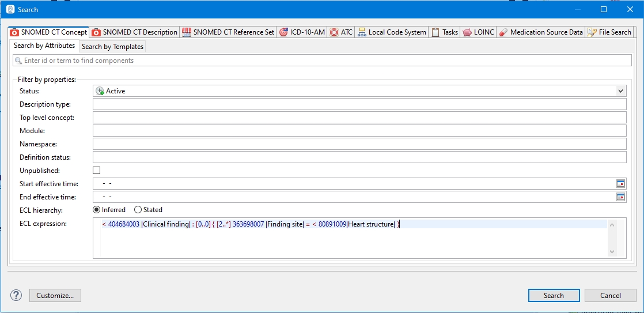This screenshot has height=313, width=644.
Task: Choose the Stated ECL hierarchy option
Action: (x=138, y=210)
